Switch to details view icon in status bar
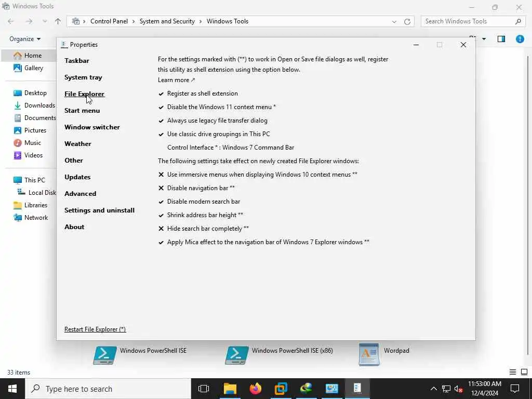The width and height of the screenshot is (532, 399). 513,372
